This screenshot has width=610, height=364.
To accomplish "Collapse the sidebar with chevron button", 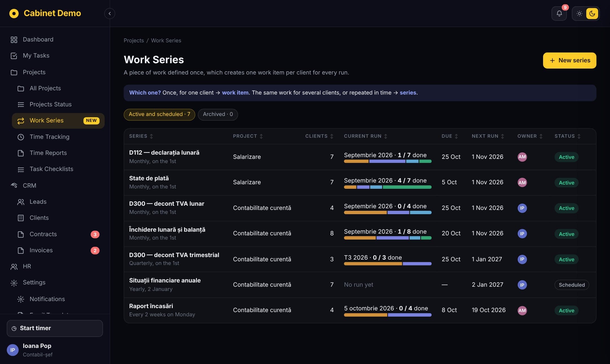I will (110, 14).
